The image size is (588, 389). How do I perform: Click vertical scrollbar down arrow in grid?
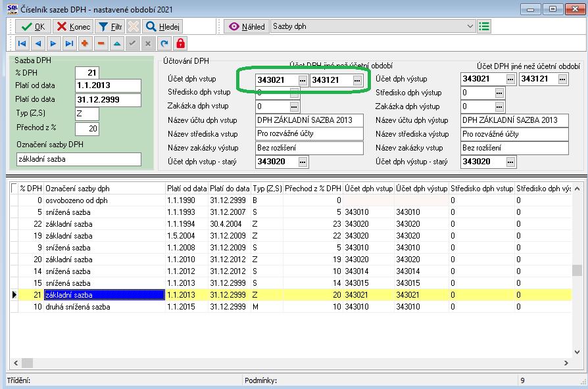pyautogui.click(x=577, y=352)
